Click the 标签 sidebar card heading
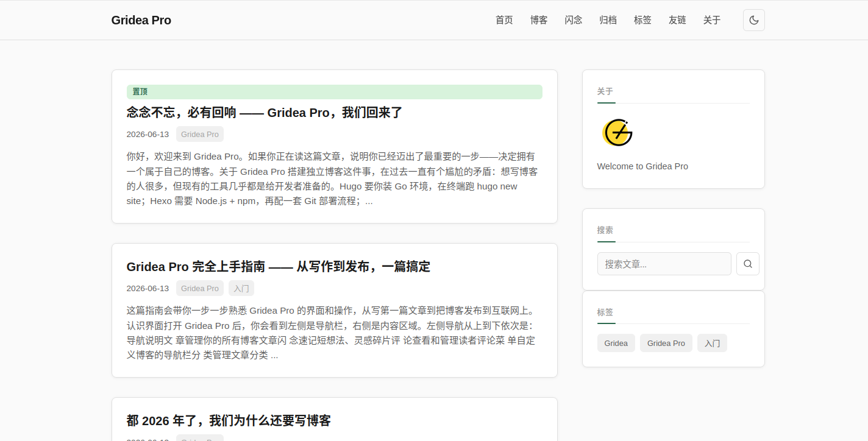 click(605, 312)
